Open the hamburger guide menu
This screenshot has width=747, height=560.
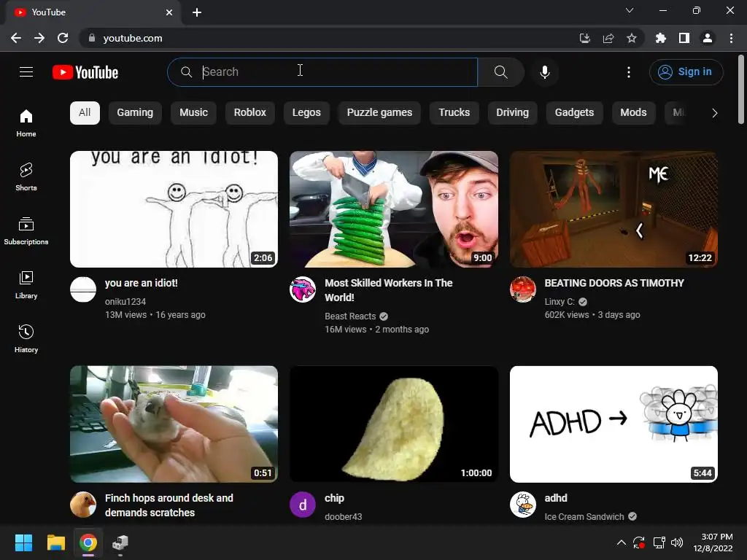click(x=26, y=72)
